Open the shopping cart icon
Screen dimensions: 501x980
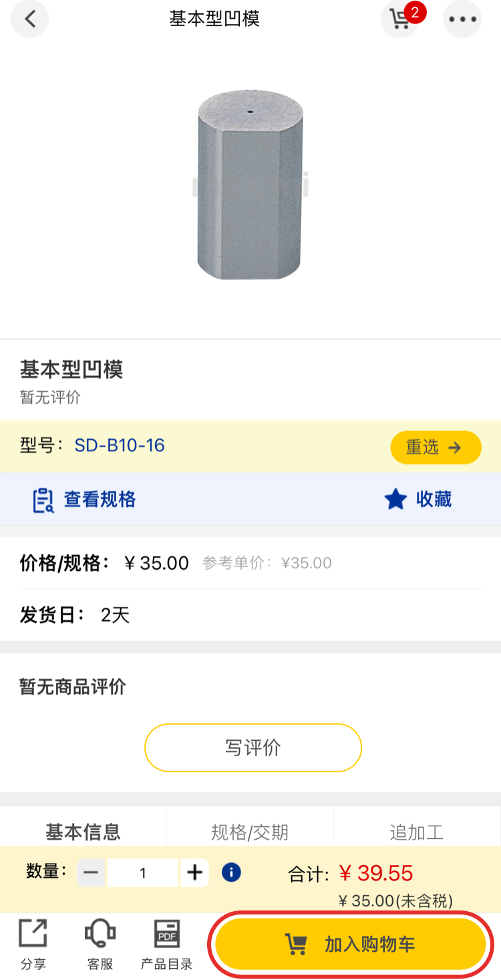coord(401,19)
